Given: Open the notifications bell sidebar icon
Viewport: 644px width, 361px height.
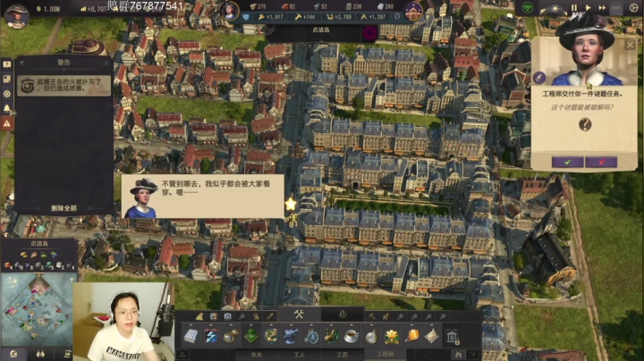Looking at the screenshot, I should [7, 108].
